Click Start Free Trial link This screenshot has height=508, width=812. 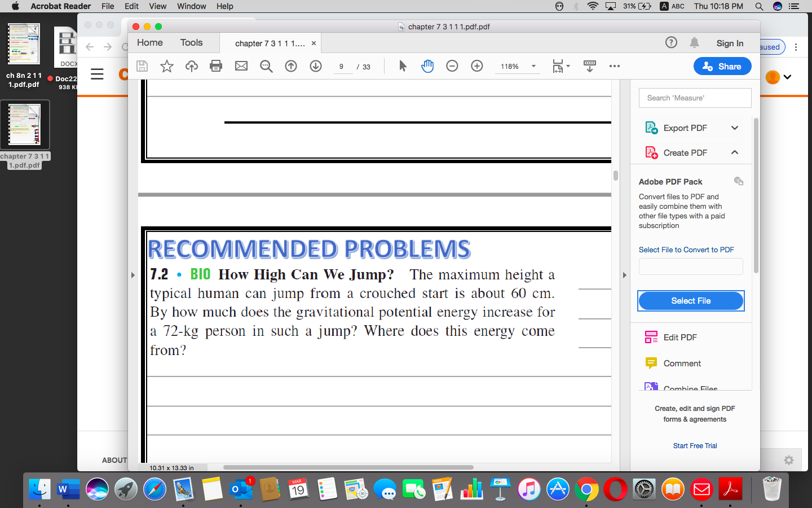(x=695, y=445)
